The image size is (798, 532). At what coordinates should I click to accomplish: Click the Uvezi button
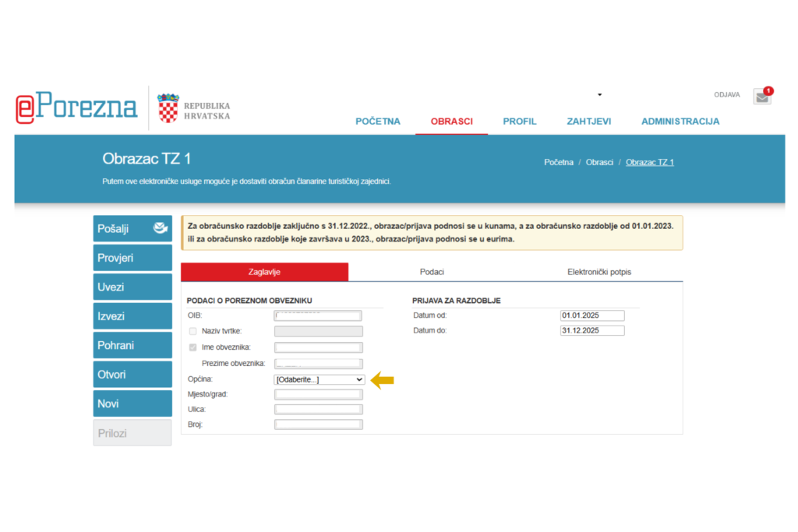coord(132,287)
